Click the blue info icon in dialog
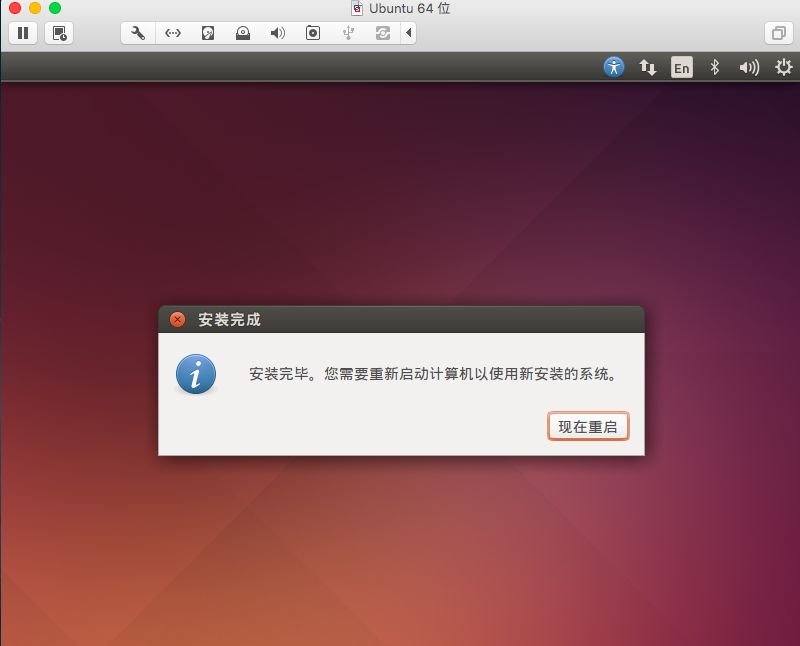 point(196,374)
